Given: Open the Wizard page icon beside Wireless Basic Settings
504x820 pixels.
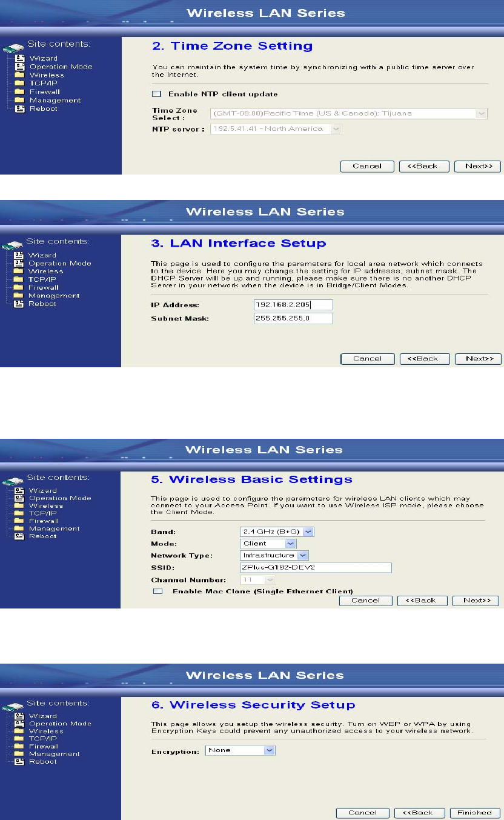Looking at the screenshot, I should [19, 490].
